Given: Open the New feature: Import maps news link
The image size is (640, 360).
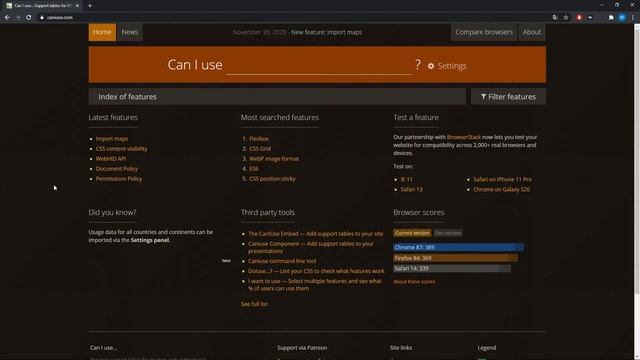Looking at the screenshot, I should [x=326, y=32].
